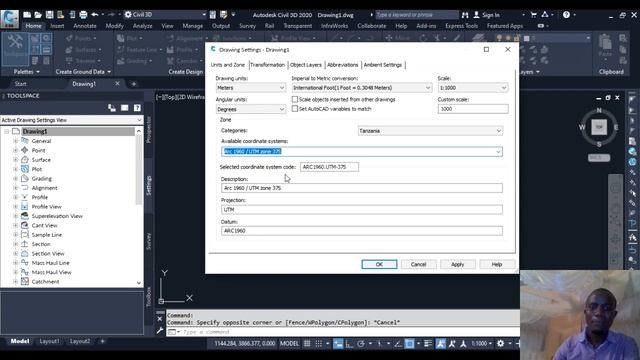
Task: Open the Civil 3D application menu button
Action: coord(9,18)
